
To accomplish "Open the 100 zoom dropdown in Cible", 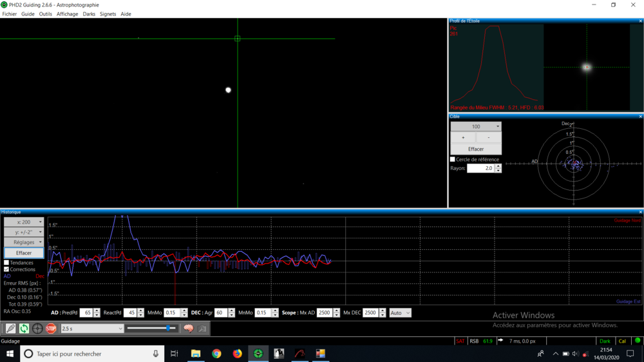I will (476, 126).
